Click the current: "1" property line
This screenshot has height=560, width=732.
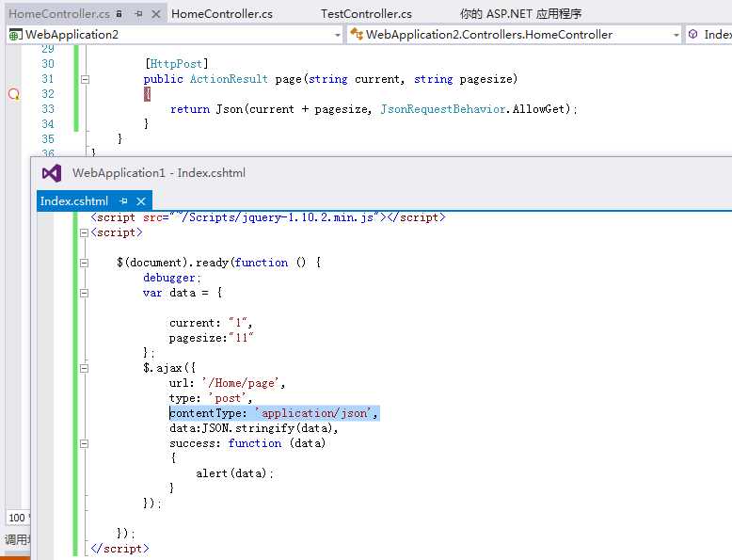[211, 323]
